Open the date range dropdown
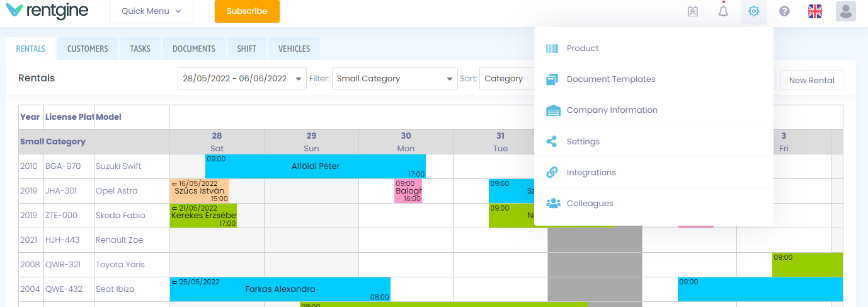This screenshot has width=868, height=307. coord(242,79)
